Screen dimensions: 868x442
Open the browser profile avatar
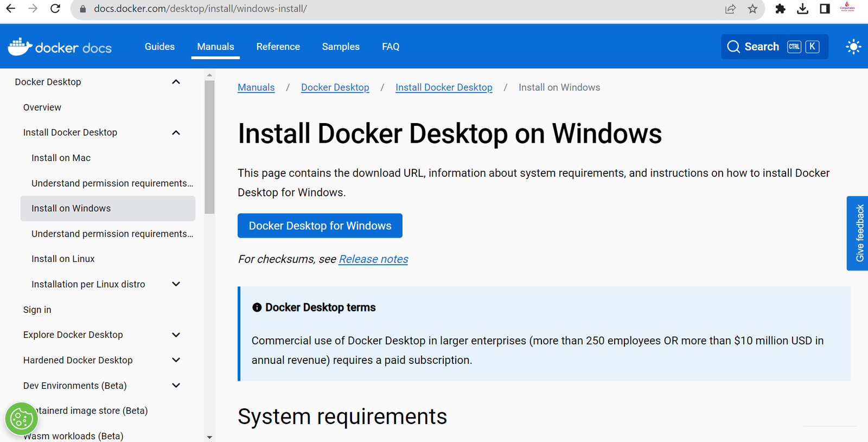(x=847, y=7)
